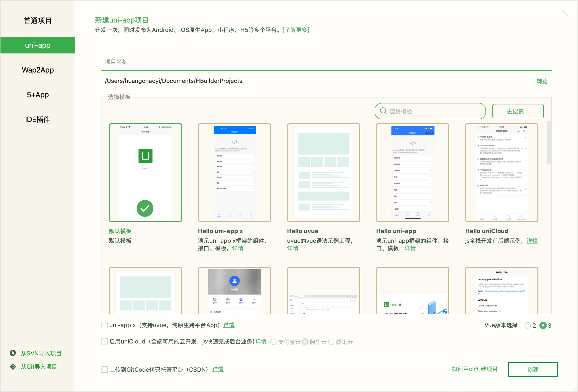The height and width of the screenshot is (392, 578).
Task: Focus the 项目名称 input field
Action: (326, 62)
